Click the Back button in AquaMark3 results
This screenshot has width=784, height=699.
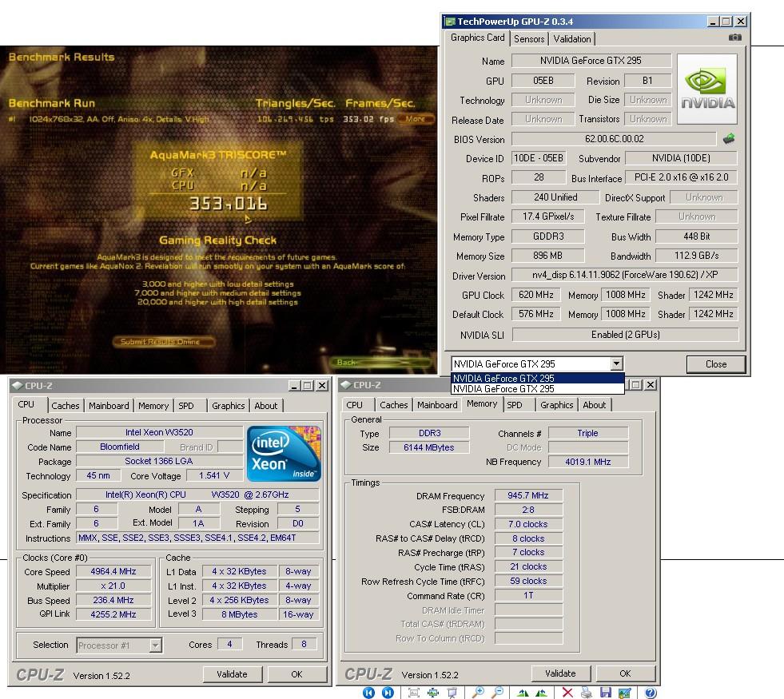pyautogui.click(x=380, y=362)
